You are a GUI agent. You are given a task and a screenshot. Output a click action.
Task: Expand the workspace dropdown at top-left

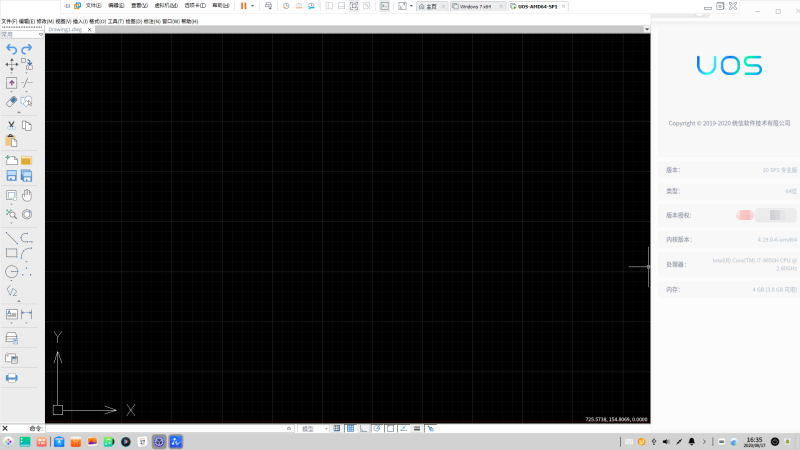[41, 34]
